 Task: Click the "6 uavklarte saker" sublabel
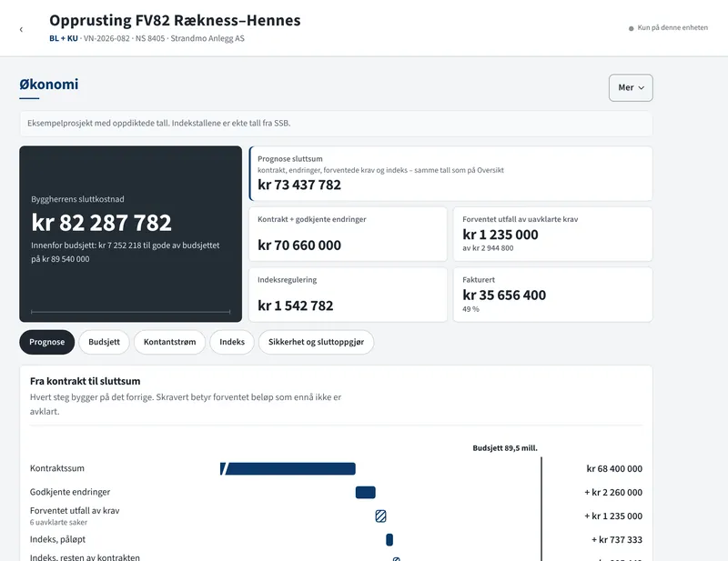58,523
